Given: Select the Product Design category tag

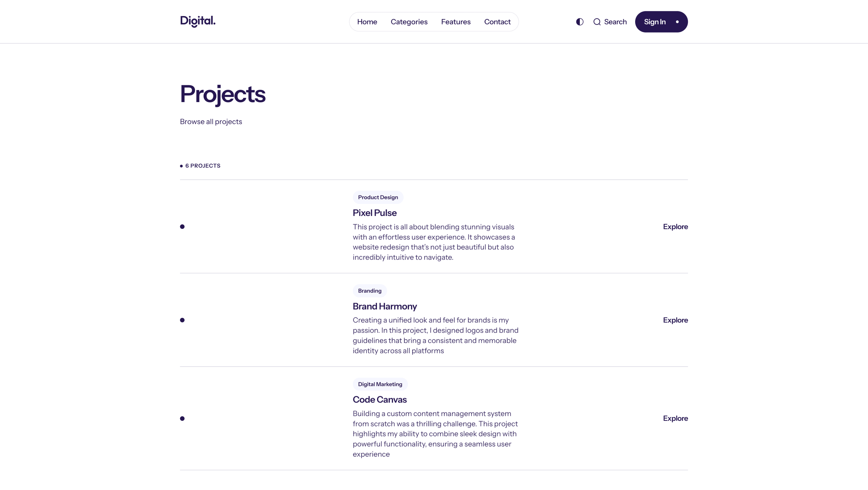Looking at the screenshot, I should [x=378, y=197].
